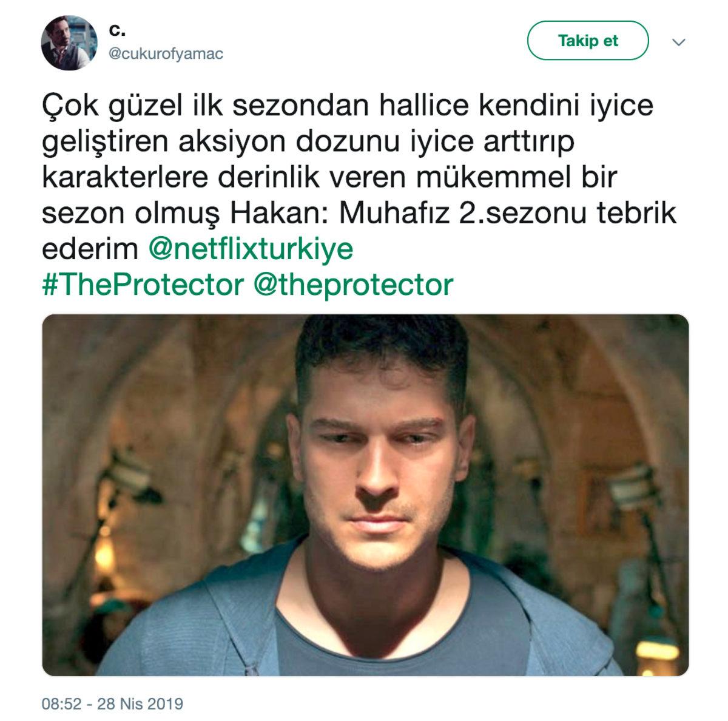Follow the account with Takip et button
The width and height of the screenshot is (728, 721).
tap(588, 41)
